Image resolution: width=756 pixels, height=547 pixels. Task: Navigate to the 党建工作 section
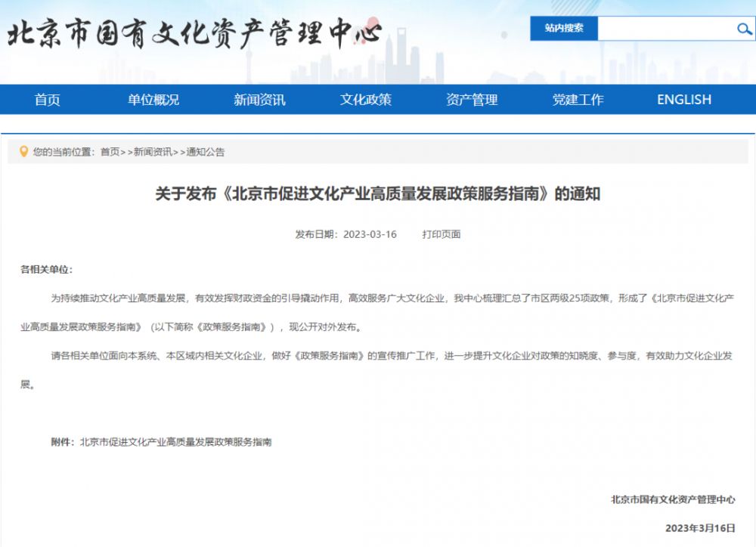point(578,100)
